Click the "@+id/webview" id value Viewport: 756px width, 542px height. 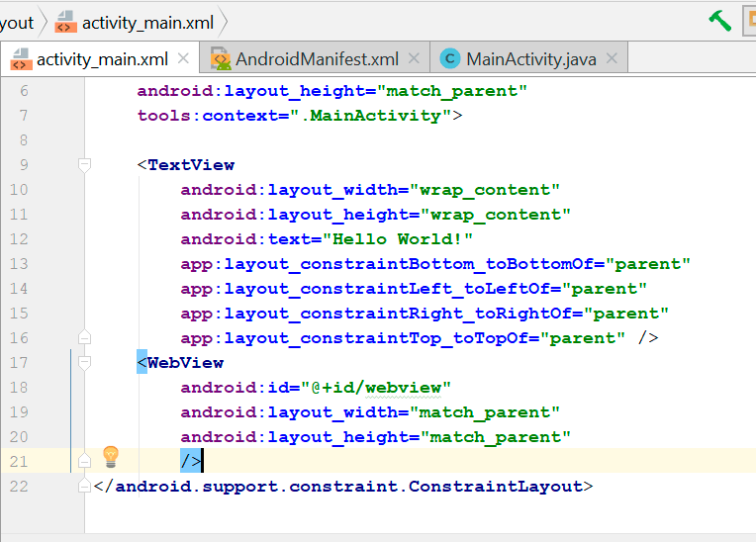pos(376,388)
